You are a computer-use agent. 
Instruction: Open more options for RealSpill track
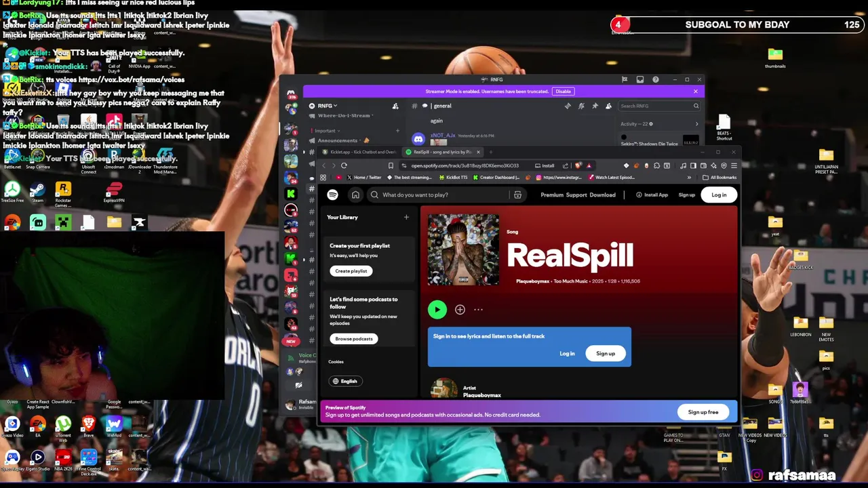coord(478,310)
